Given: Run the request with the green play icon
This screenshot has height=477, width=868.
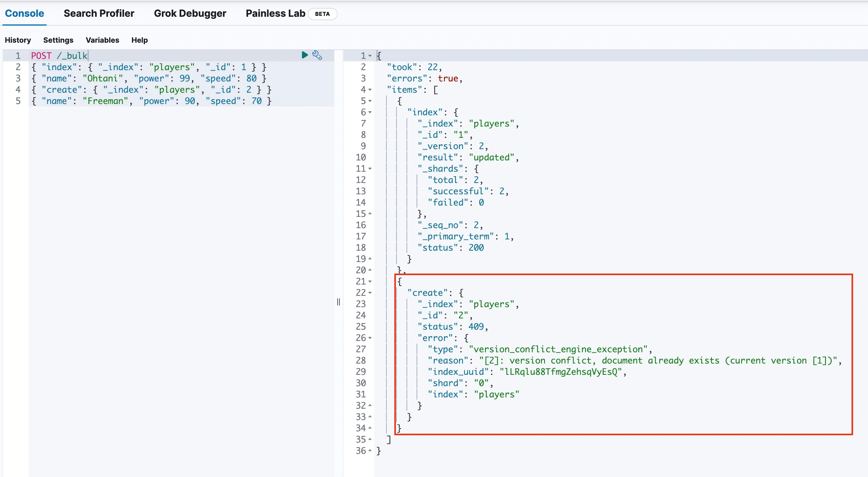Looking at the screenshot, I should 305,55.
